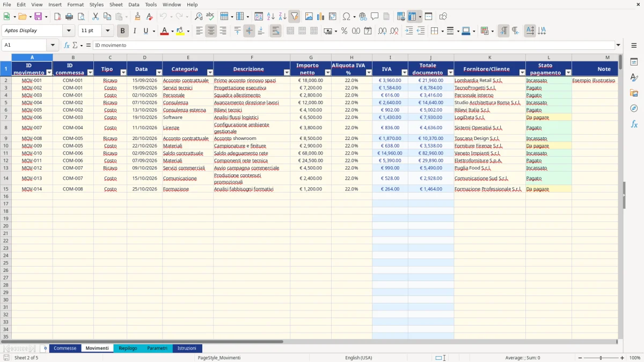Switch to the Commesse sheet tab
The width and height of the screenshot is (644, 362).
[65, 348]
